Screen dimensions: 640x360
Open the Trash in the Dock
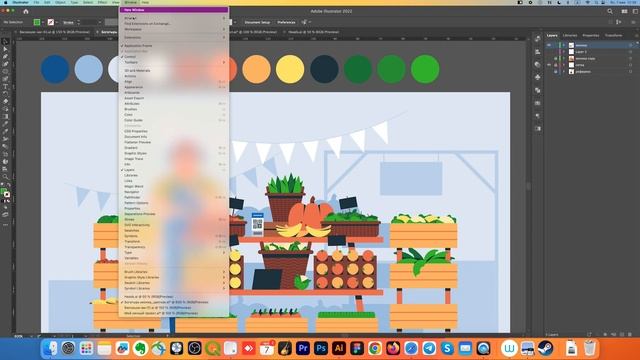coord(590,348)
